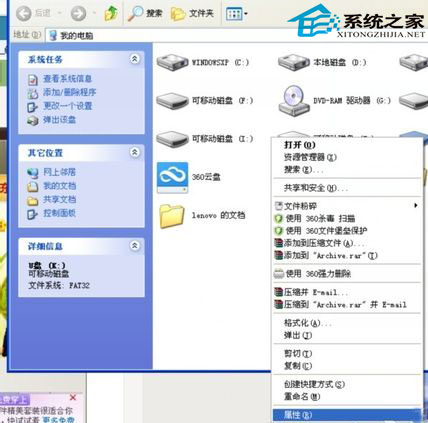Viewport: 428px width, 423px height.
Task: Choose 使用 360强力删除
Action: click(347, 274)
